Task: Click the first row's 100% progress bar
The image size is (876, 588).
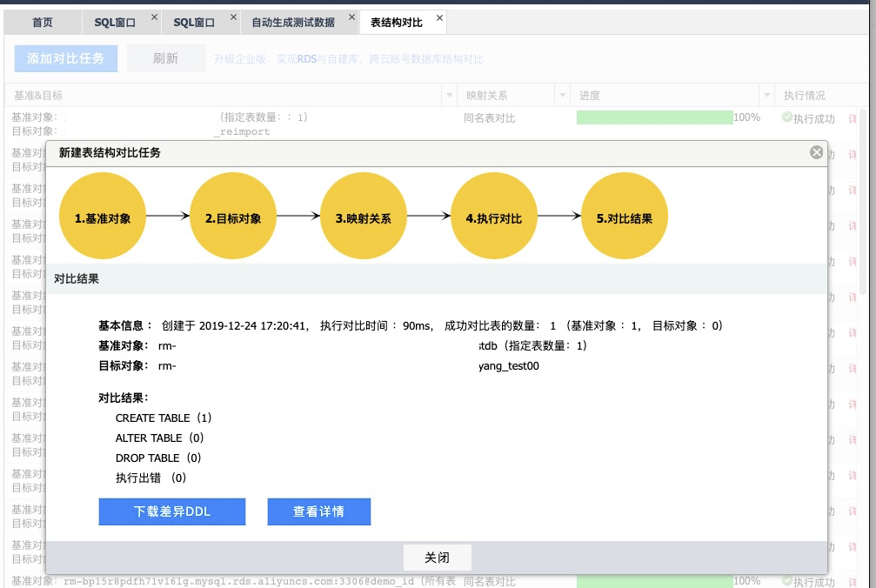Action: tap(655, 117)
